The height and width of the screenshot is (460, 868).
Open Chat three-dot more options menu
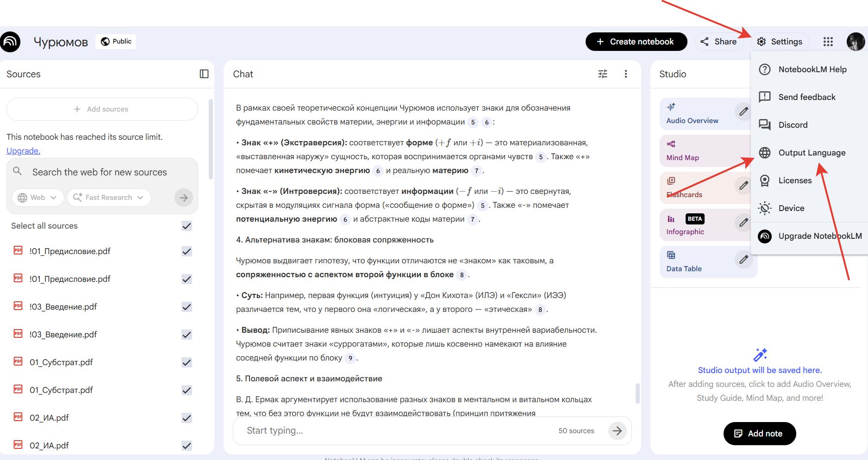pos(625,74)
